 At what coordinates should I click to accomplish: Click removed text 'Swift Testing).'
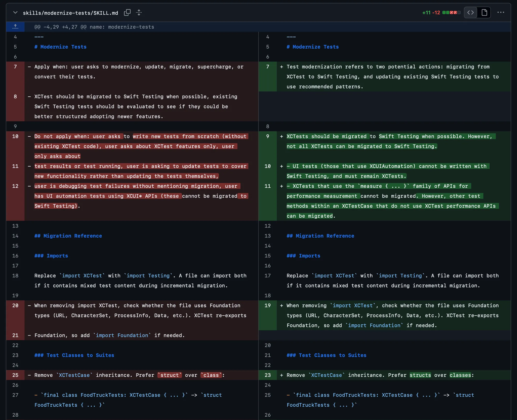tap(57, 206)
